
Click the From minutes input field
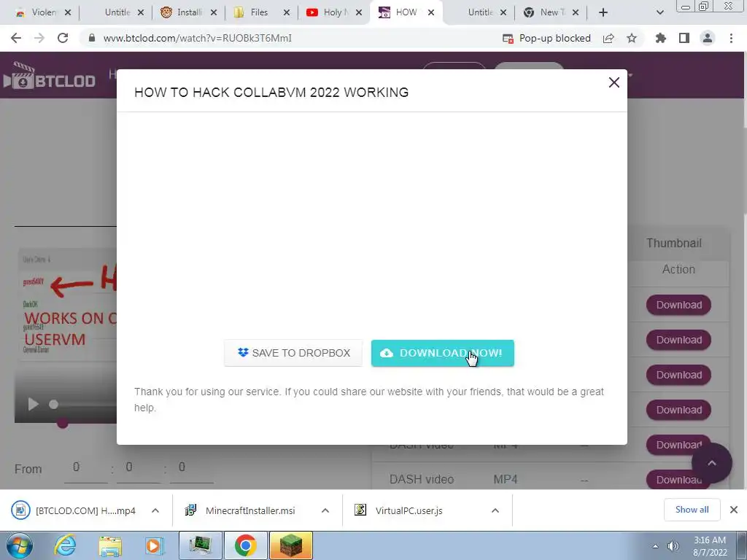(138, 468)
